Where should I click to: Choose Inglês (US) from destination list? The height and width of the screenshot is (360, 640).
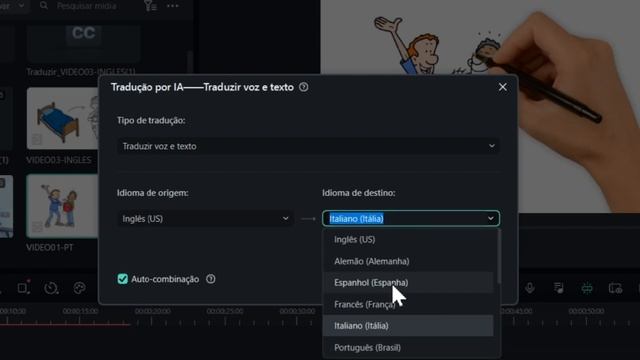(408, 240)
